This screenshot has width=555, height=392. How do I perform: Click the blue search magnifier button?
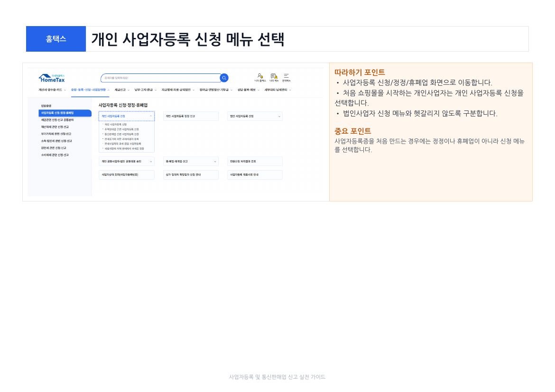[x=224, y=78]
